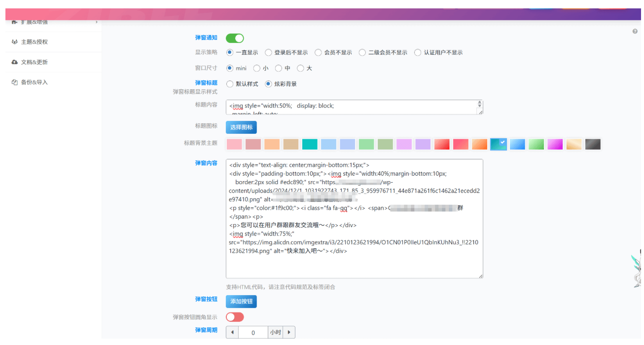This screenshot has width=644, height=345.
Task: Click the 选择图标 button
Action: pyautogui.click(x=241, y=127)
